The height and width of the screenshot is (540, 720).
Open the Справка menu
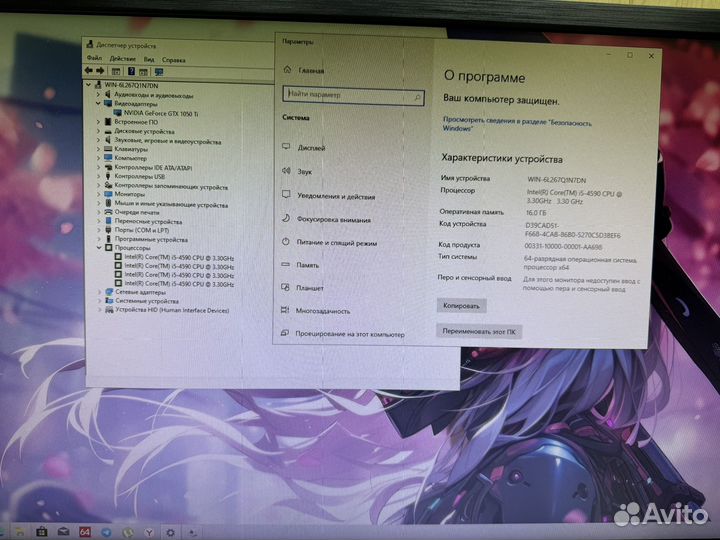point(174,60)
